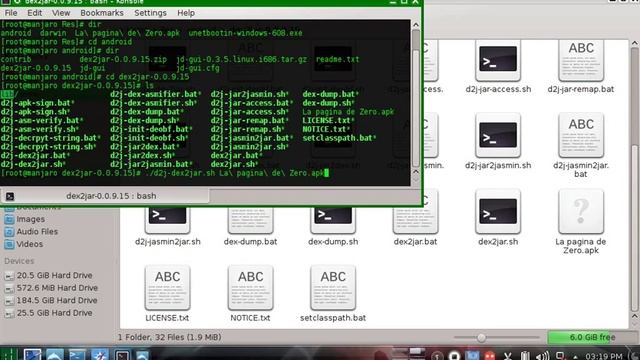Select d2j-jasmin2jar.bat file icon
Image resolution: width=640 pixels, height=360 pixels.
point(581,136)
